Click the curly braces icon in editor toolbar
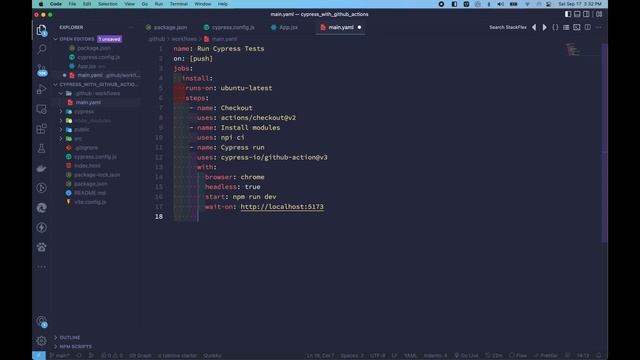Screen dimensions: 640x360 555,27
